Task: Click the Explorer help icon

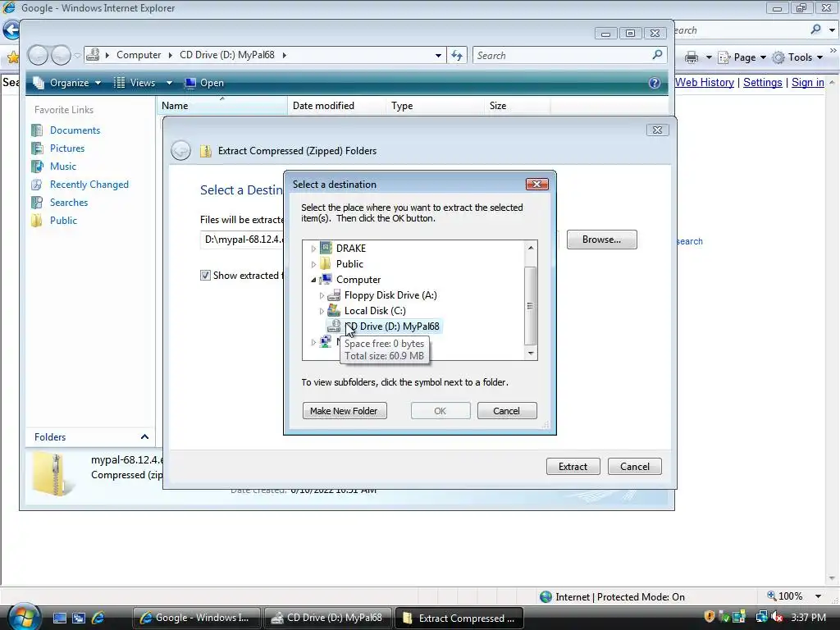Action: (x=654, y=83)
